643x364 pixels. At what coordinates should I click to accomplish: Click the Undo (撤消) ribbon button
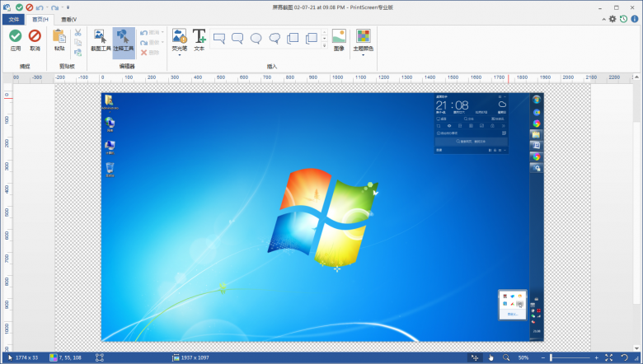pyautogui.click(x=150, y=32)
